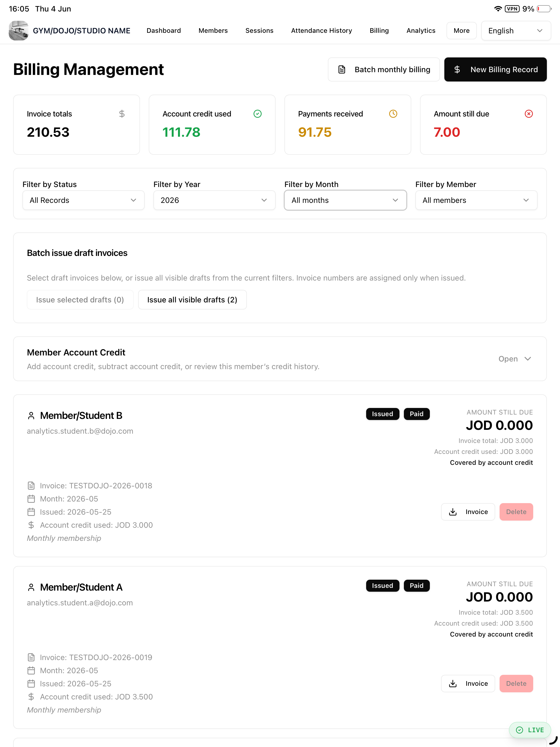Image resolution: width=560 pixels, height=747 pixels.
Task: Click the dollar icon on Invoice totals card
Action: point(122,114)
